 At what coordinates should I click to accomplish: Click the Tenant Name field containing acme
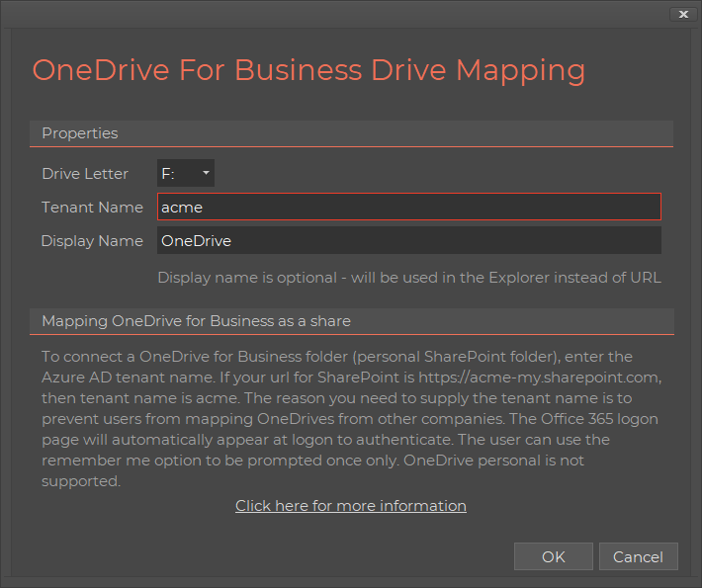point(408,207)
